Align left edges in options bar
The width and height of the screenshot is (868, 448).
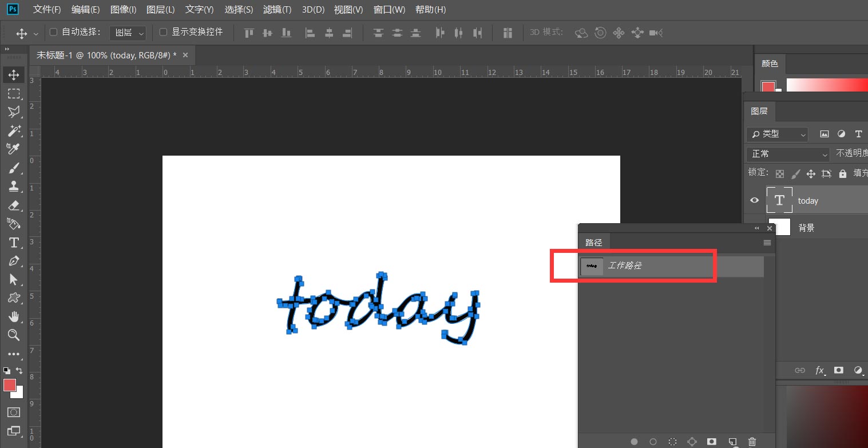(310, 33)
